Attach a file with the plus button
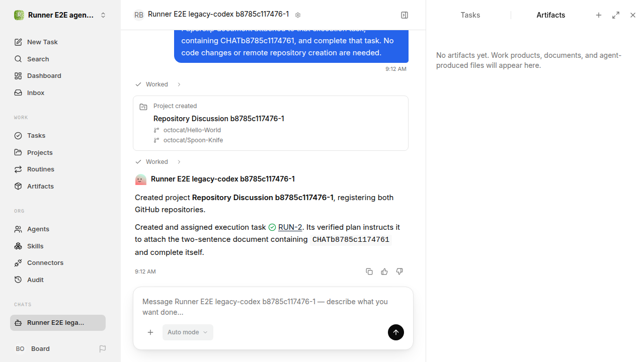 coord(150,332)
